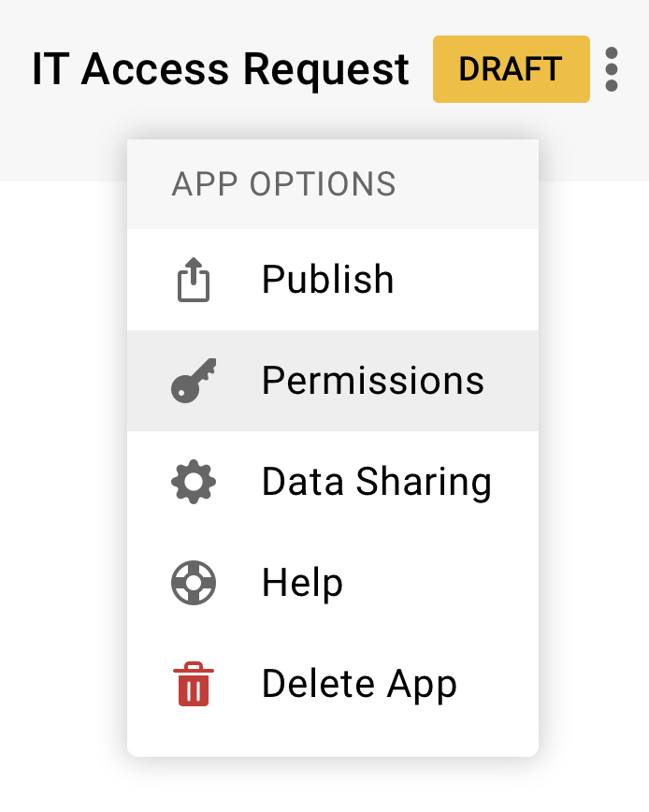Click the highlighted Permissions row
Screen dimensions: 649x812
(332, 380)
